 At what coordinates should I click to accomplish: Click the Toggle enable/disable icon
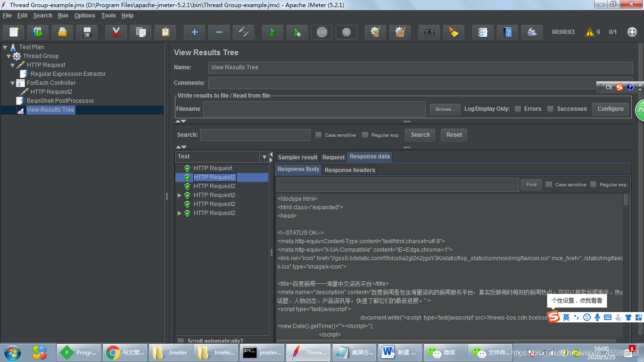coord(243,32)
